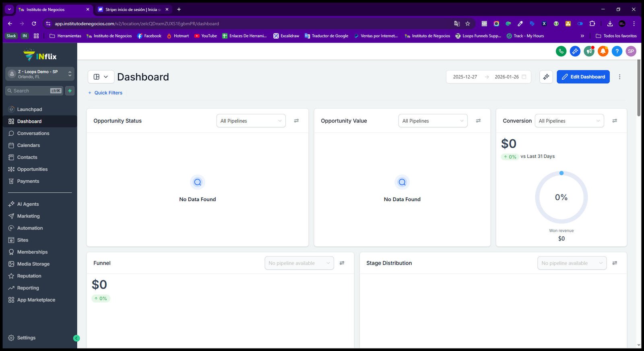Image resolution: width=644 pixels, height=351 pixels.
Task: Open the calendar icon in the date range
Action: tap(524, 77)
